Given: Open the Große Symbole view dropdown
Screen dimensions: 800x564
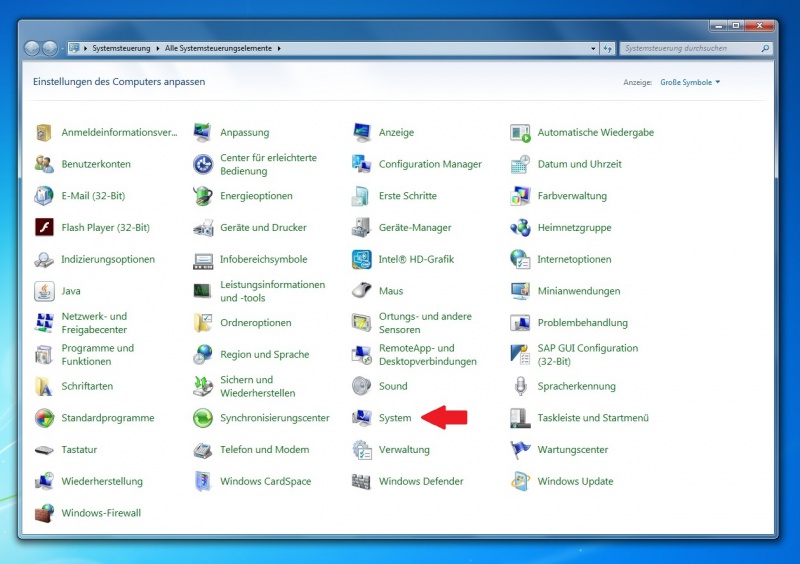Looking at the screenshot, I should click(690, 82).
